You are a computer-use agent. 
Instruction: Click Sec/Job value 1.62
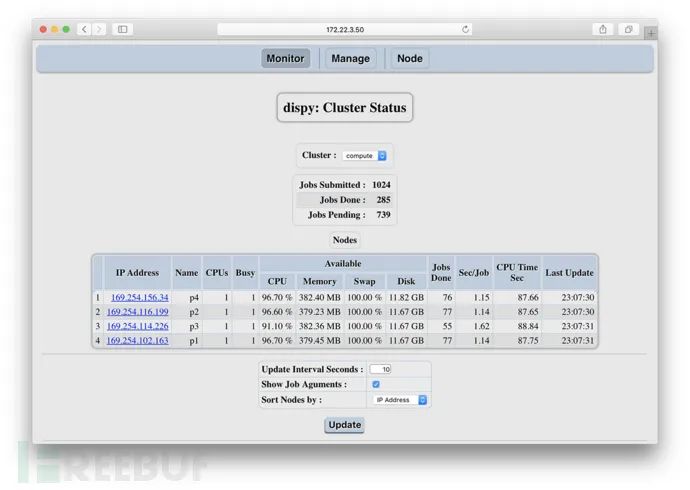(481, 326)
